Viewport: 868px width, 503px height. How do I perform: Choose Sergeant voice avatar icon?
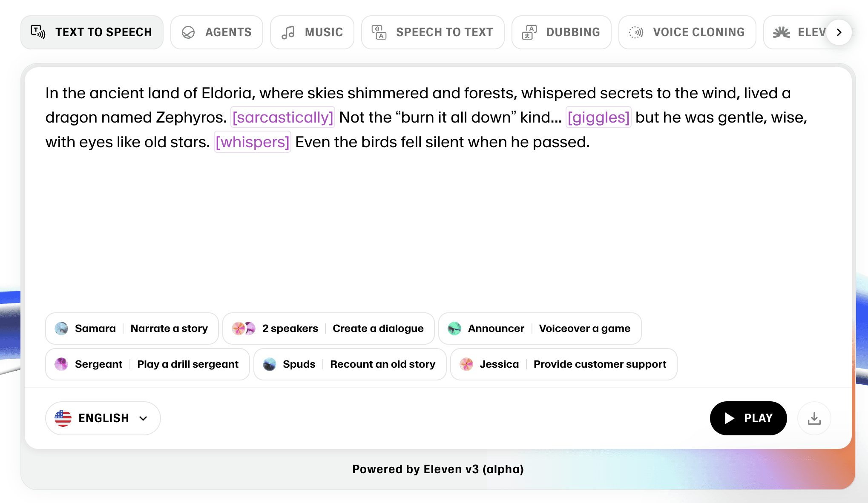tap(61, 364)
